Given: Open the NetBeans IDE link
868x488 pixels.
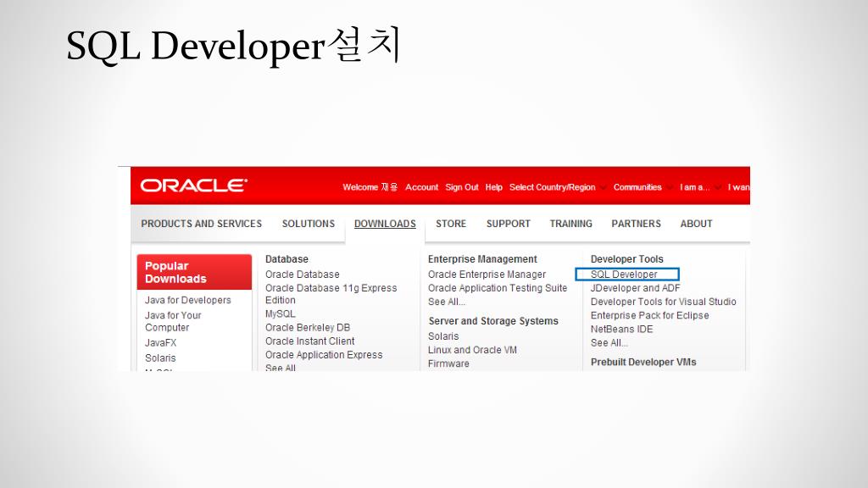Looking at the screenshot, I should [621, 330].
